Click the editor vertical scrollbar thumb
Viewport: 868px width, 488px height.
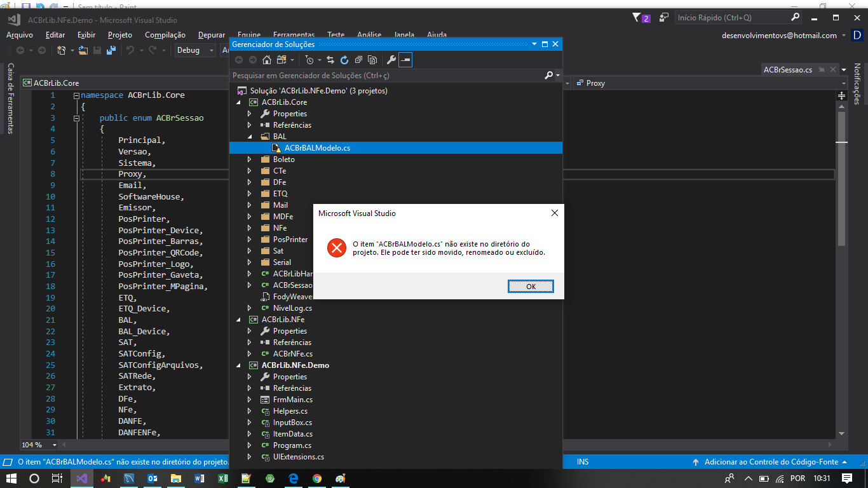841,178
